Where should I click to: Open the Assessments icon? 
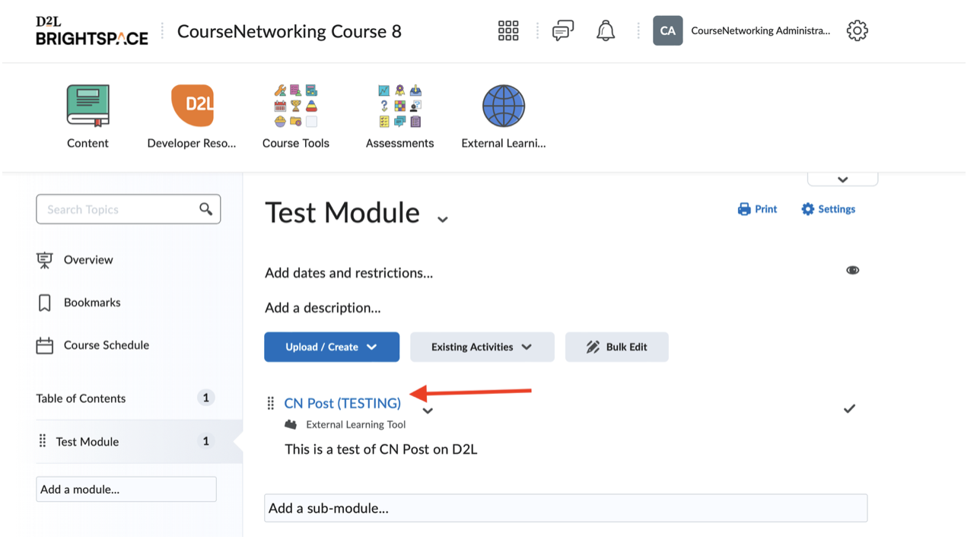click(399, 106)
